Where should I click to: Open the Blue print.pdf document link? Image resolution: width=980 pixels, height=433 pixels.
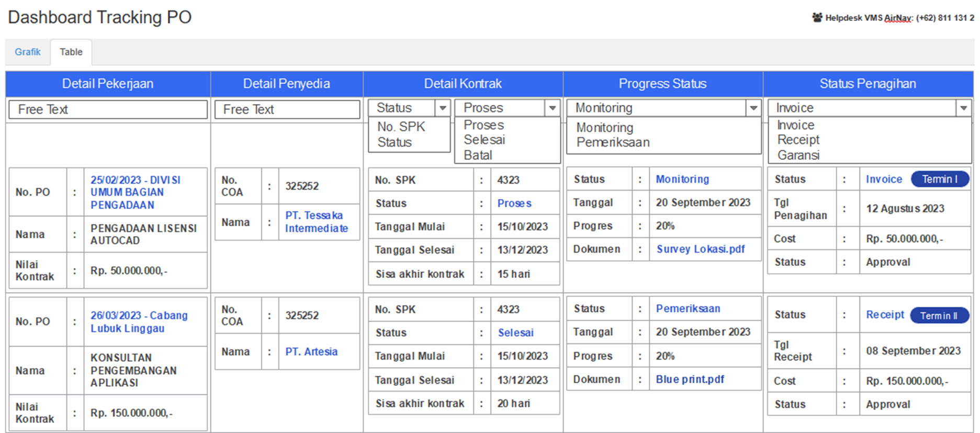pos(690,380)
